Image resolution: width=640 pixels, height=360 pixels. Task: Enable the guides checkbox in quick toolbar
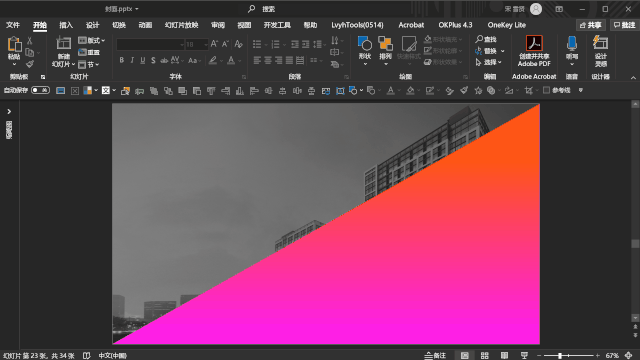[546, 90]
